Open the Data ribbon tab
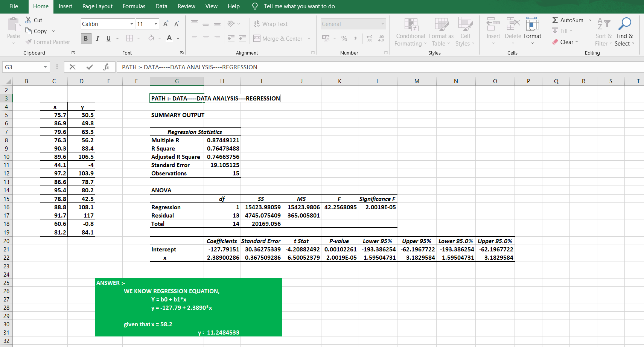 click(161, 6)
